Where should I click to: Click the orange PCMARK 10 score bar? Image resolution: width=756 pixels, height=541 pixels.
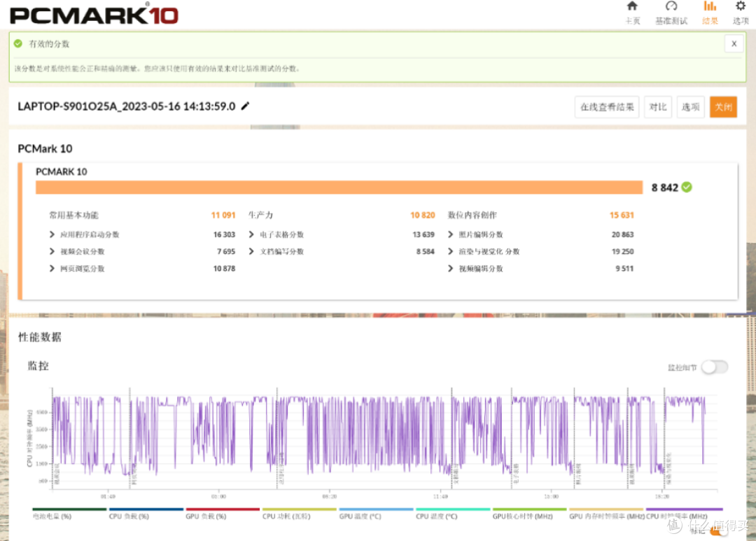339,188
